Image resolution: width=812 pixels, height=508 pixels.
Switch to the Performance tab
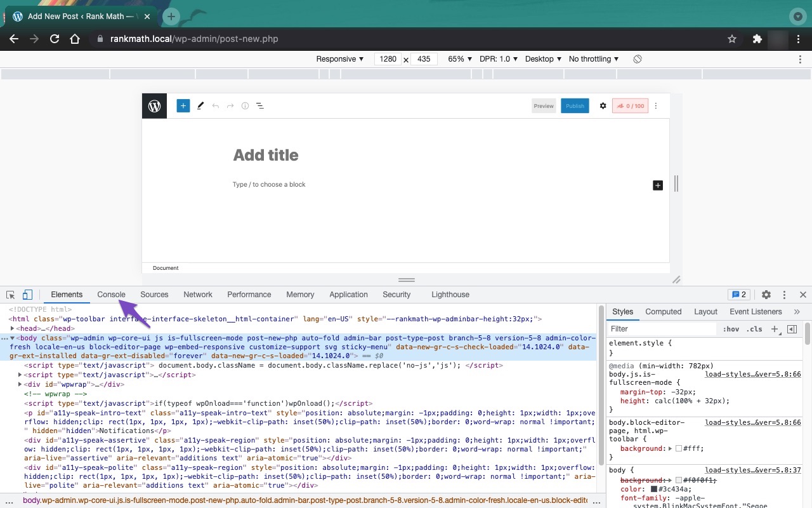click(x=249, y=295)
